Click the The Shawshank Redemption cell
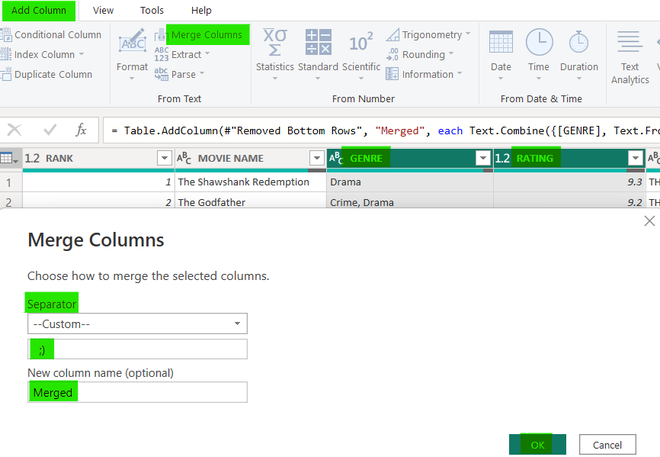Screen dimensions: 660x457 (250, 182)
